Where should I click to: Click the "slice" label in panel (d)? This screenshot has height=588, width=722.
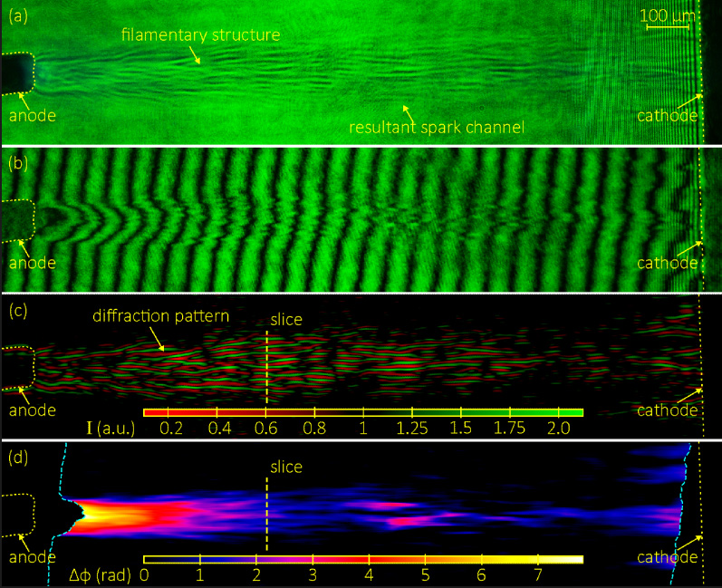coord(286,467)
